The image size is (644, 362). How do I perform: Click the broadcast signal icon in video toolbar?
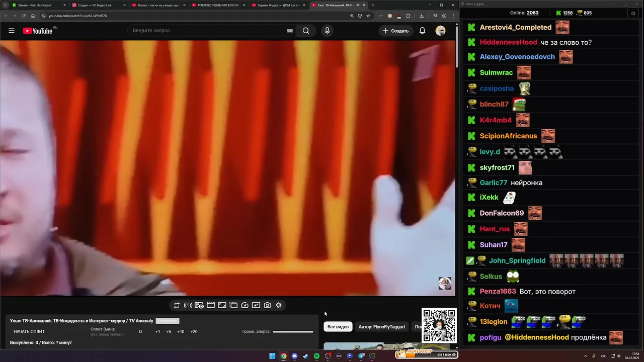[188, 305]
